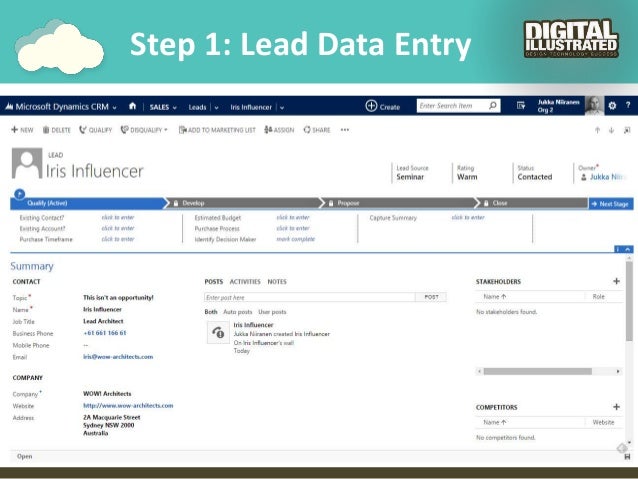The image size is (638, 479).
Task: Sort stakeholders by Name column
Action: [494, 297]
